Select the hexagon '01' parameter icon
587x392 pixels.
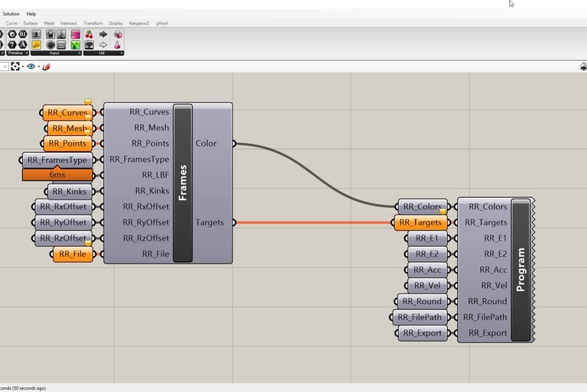(23, 34)
